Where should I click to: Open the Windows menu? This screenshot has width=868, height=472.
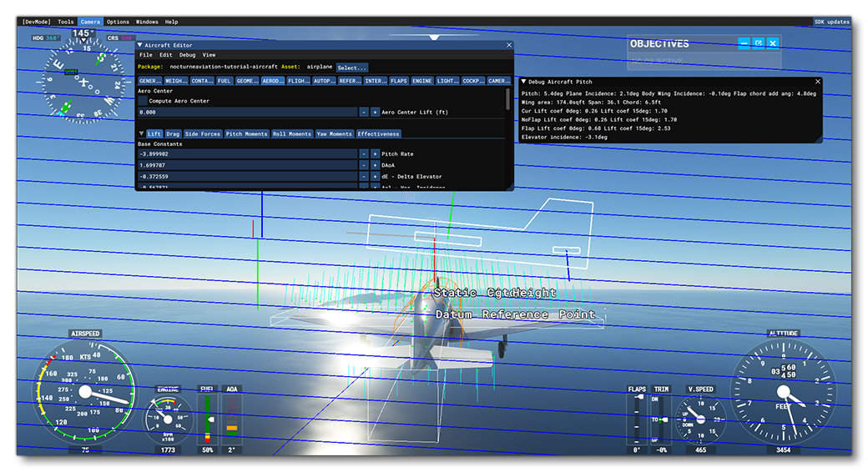point(147,23)
